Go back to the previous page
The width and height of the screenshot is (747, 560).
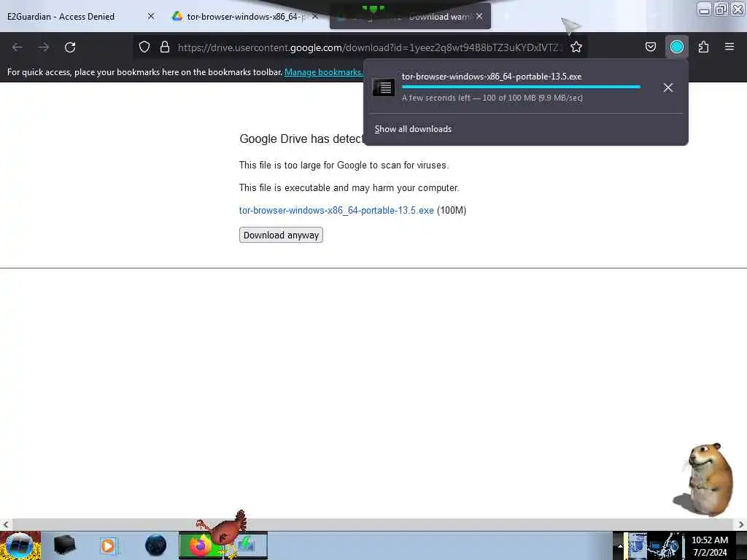[18, 47]
